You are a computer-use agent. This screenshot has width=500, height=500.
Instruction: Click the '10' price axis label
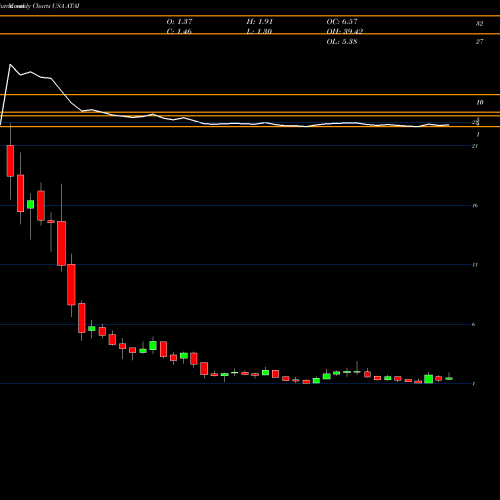479,103
